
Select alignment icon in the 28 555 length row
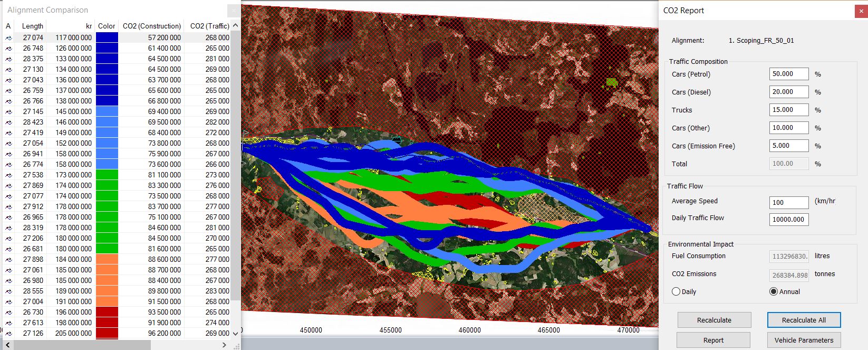8,291
